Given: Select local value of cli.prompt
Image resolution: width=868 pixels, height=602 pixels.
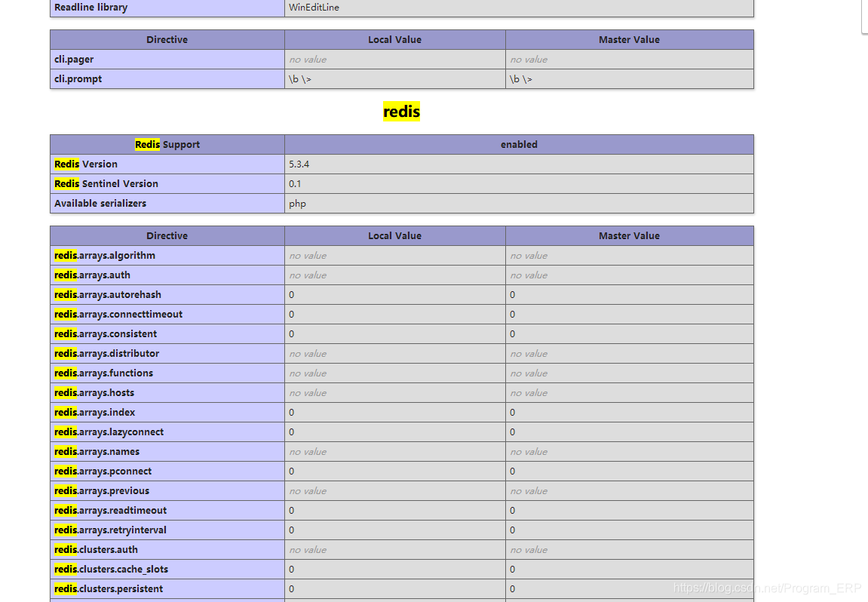Looking at the screenshot, I should tap(299, 79).
